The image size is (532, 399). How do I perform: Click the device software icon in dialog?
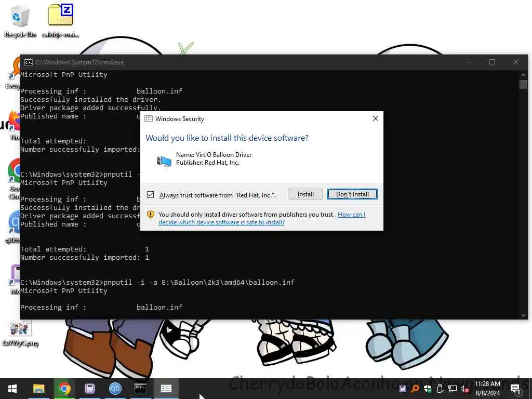(x=164, y=161)
